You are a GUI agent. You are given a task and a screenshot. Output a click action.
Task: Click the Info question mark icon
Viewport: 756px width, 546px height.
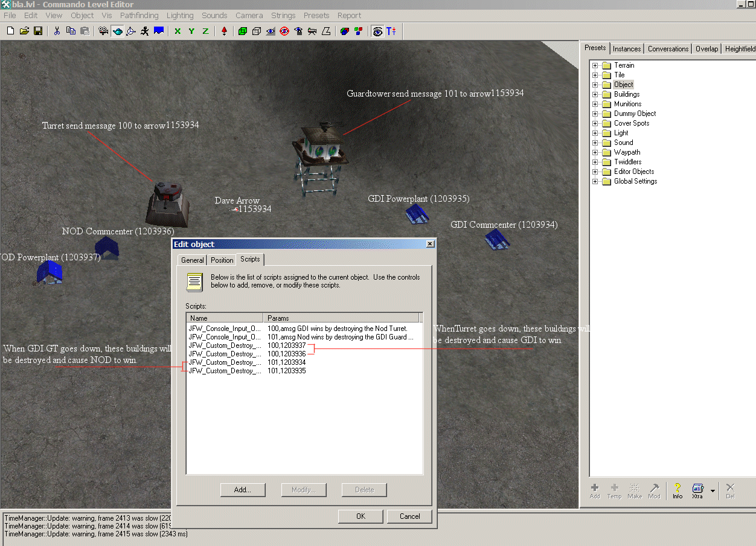click(x=678, y=490)
